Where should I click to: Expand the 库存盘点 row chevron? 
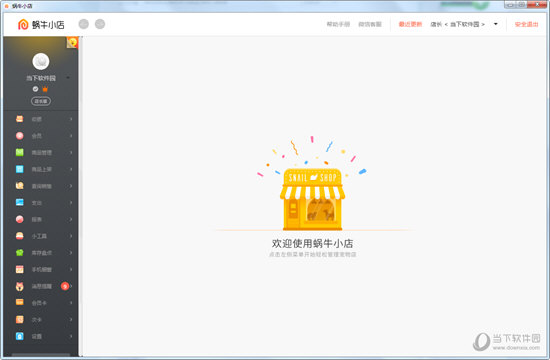pos(71,253)
